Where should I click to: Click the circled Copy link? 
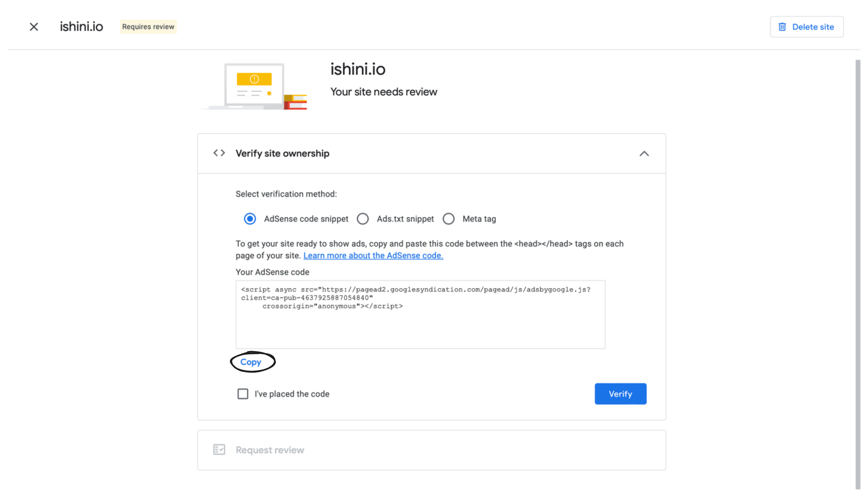tap(251, 362)
